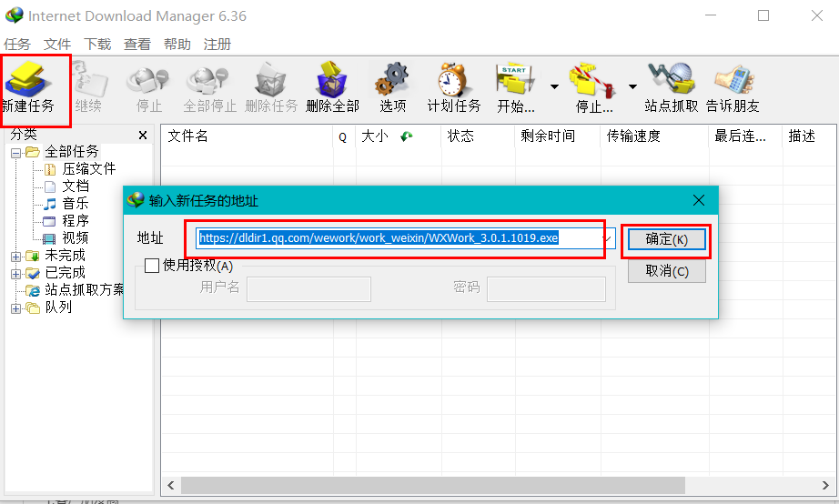Viewport: 839px width, 504px height.
Task: Enable the 使用授权(A) checkbox
Action: pos(152,266)
